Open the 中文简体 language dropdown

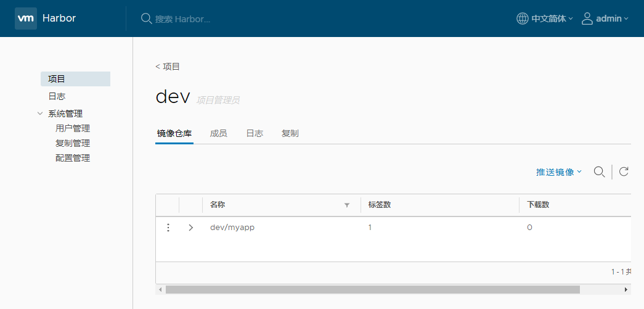552,19
